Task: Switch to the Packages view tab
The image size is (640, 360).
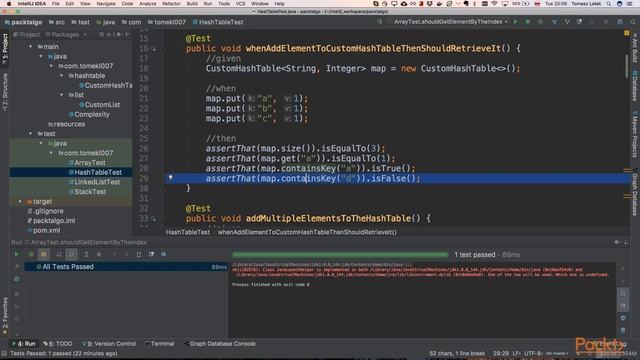Action: (x=62, y=35)
